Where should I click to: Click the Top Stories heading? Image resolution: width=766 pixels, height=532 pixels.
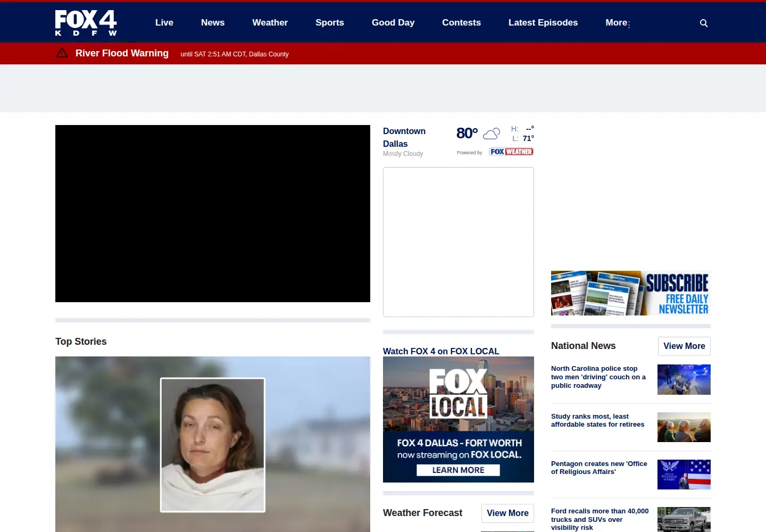click(81, 342)
